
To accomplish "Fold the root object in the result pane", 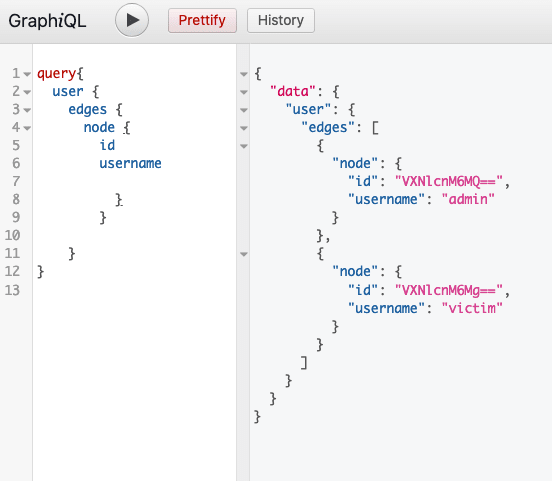I will [244, 74].
